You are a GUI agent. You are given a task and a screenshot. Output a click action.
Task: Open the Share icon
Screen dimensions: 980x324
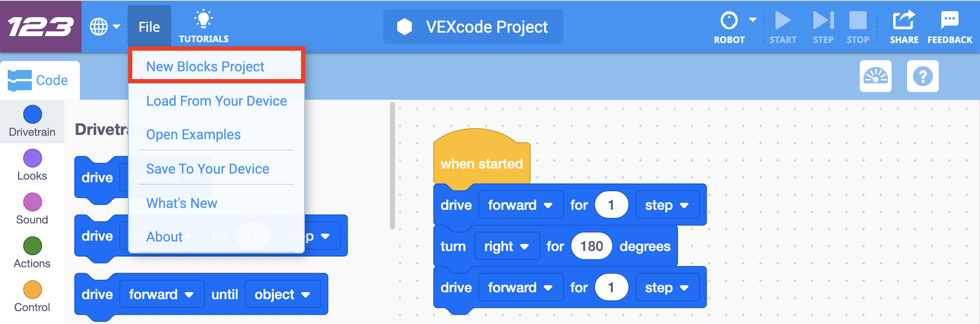click(904, 20)
